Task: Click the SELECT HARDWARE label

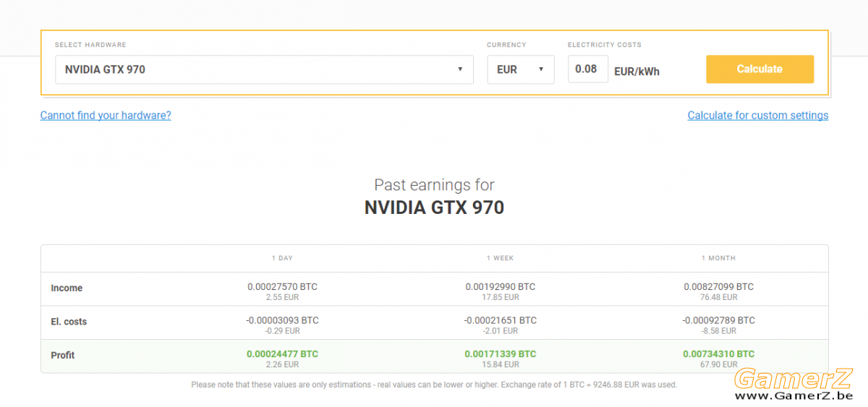Action: click(90, 45)
